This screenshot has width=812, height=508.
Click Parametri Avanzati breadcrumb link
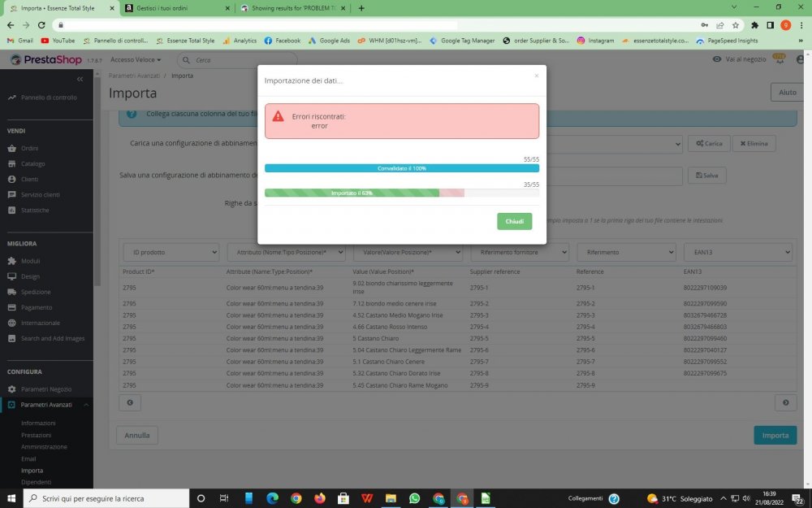pos(134,76)
